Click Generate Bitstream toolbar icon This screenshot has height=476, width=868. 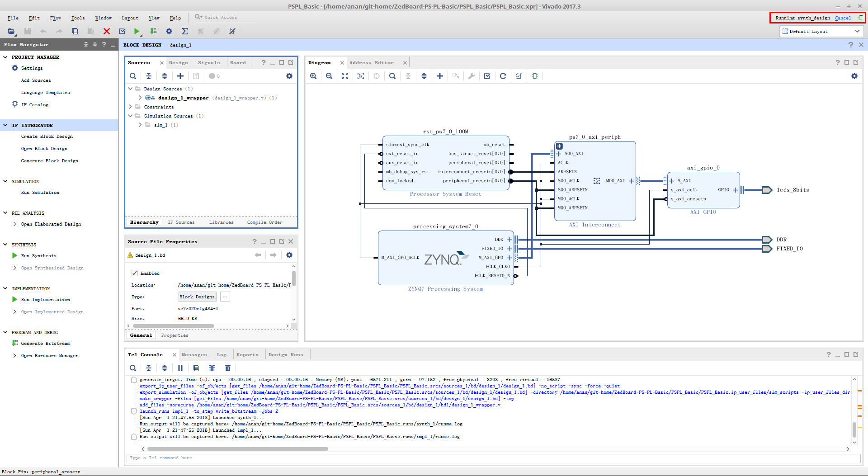(x=154, y=31)
